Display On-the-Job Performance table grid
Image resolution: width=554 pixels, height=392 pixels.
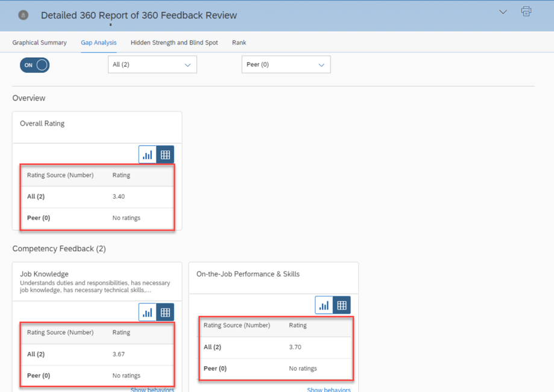pyautogui.click(x=342, y=305)
